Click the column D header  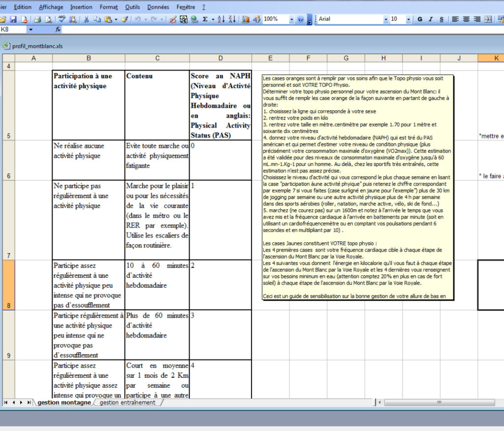(220, 58)
